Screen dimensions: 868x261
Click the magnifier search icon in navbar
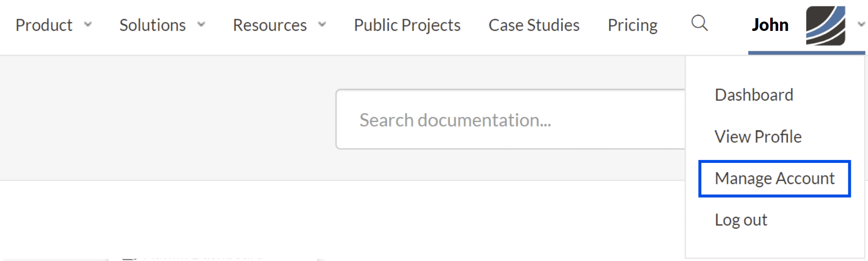(x=699, y=23)
